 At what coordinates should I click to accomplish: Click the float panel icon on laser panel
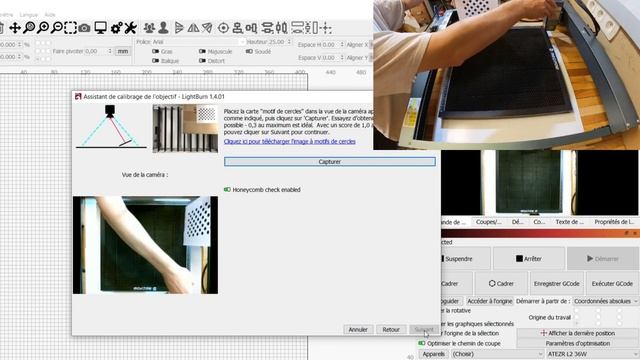pyautogui.click(x=627, y=233)
